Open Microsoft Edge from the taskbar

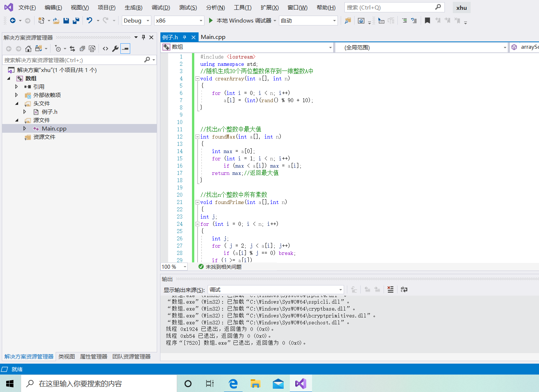[233, 383]
